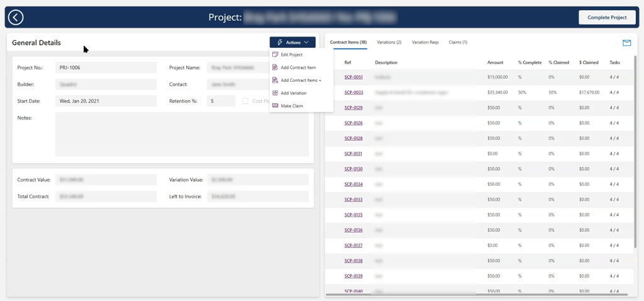The height and width of the screenshot is (301, 644).
Task: Open contract item SCP-0137
Action: point(353,246)
